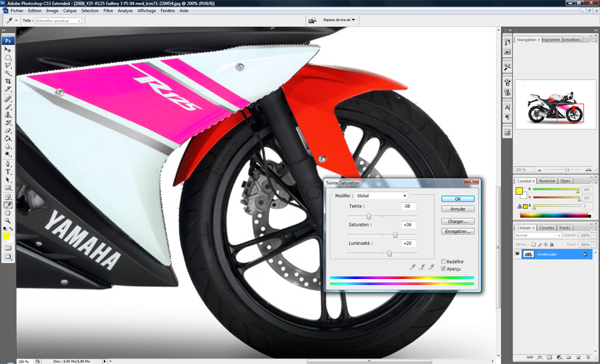Viewport: 600px width, 364px height.
Task: Select the Rectangle shape tool
Action: coord(8,187)
